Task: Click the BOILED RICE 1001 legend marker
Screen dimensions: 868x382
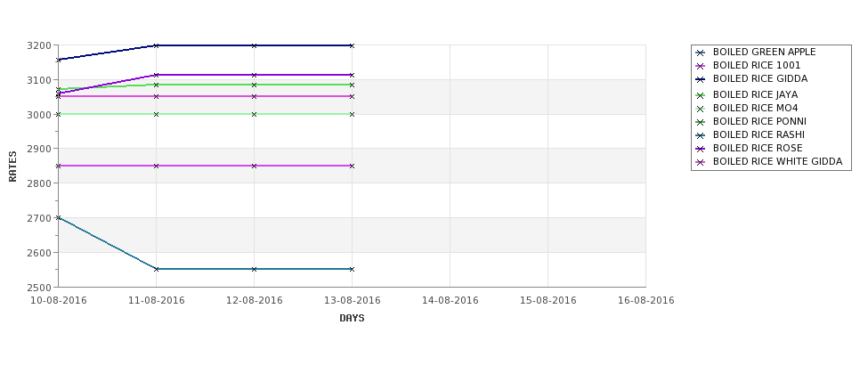Action: [x=701, y=66]
